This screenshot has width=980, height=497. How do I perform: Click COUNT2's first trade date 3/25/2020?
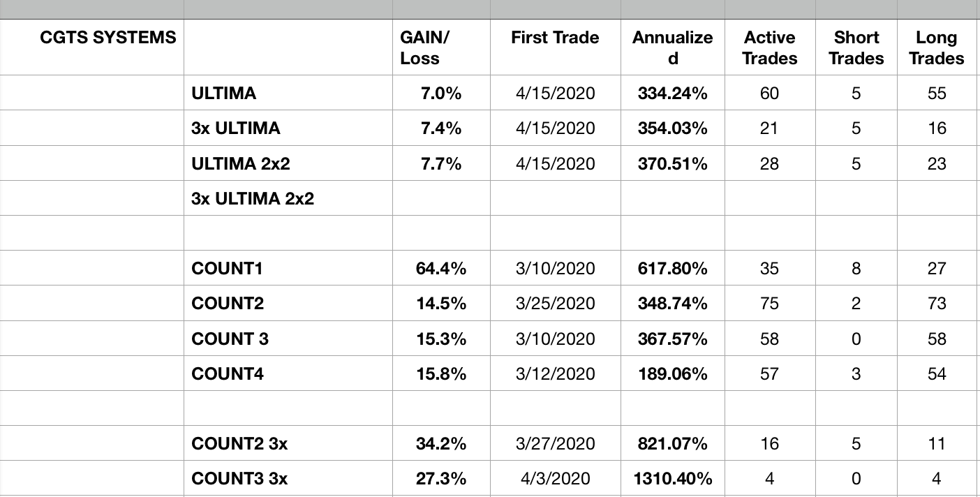click(555, 304)
